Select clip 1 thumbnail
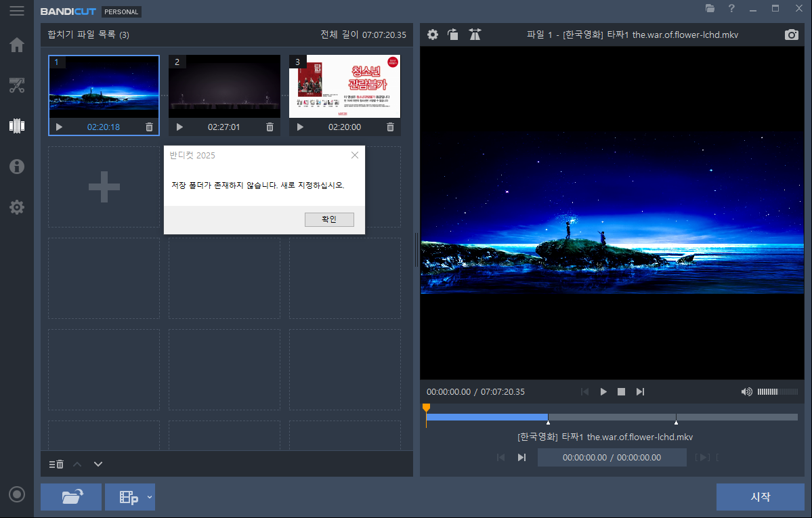Image resolution: width=812 pixels, height=518 pixels. [104, 87]
